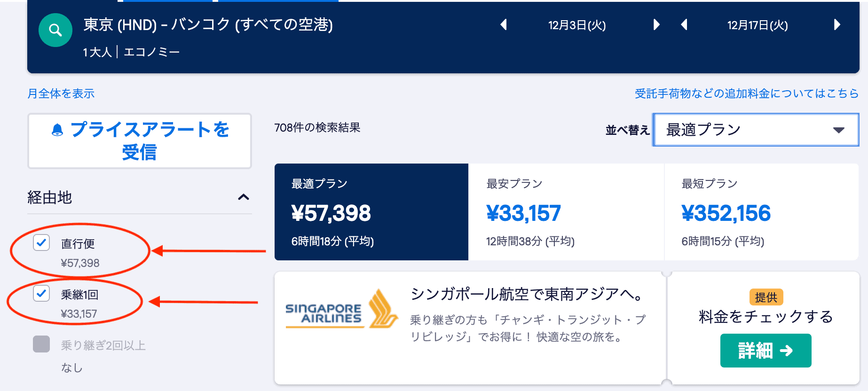Click the left arrow before 12月3日

click(504, 26)
